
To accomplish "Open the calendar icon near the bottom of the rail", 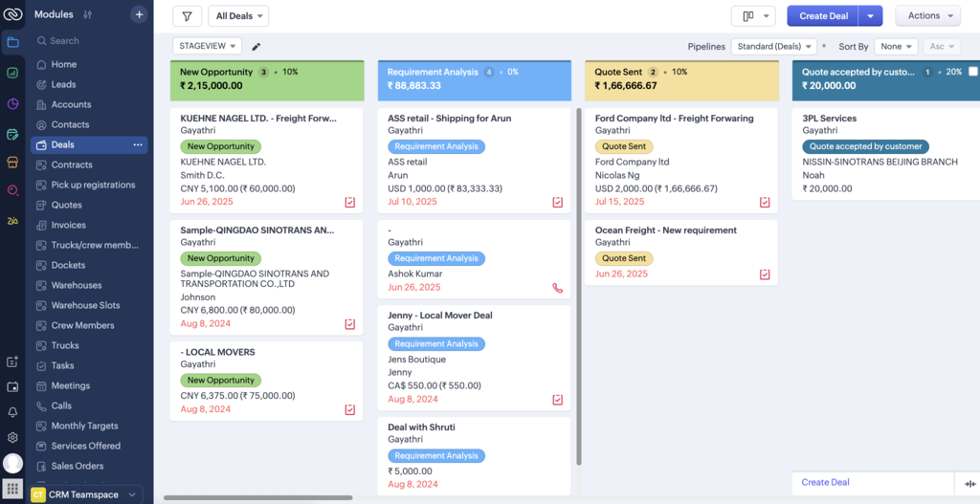I will 12,387.
